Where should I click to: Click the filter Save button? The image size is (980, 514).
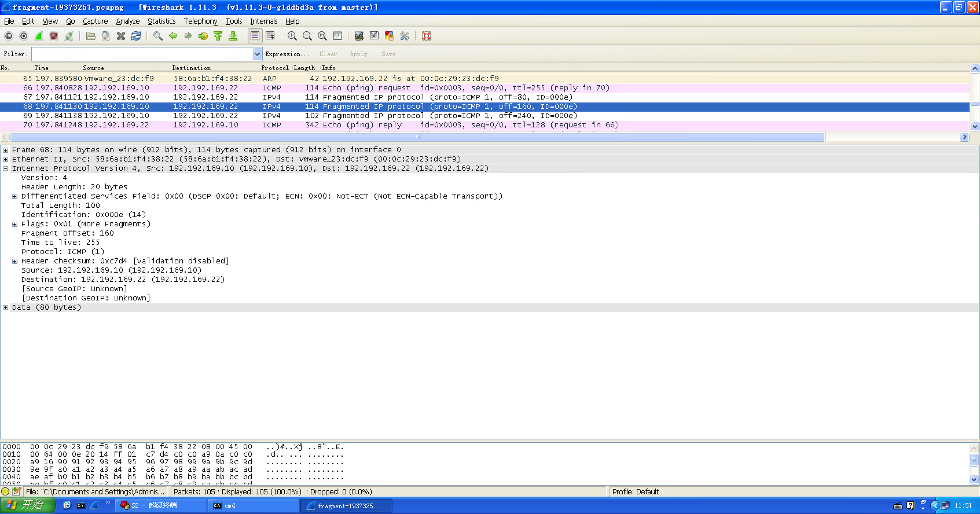pyautogui.click(x=388, y=54)
